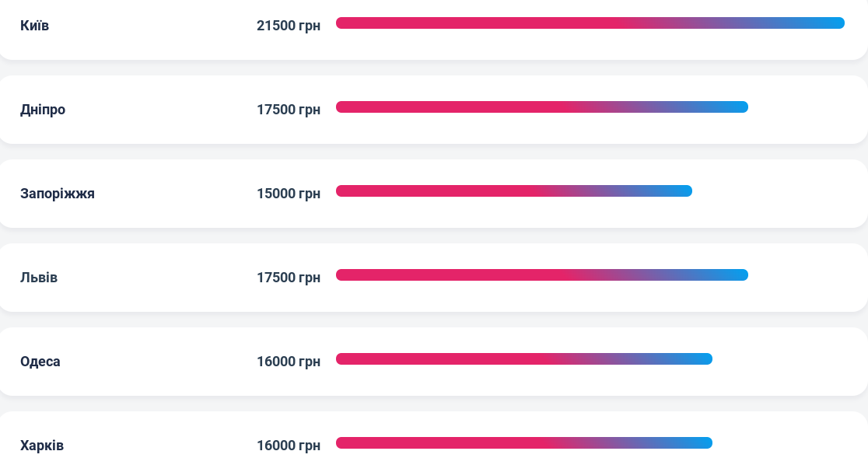This screenshot has width=868, height=465.
Task: Click the Київ salary gradient bar
Action: pyautogui.click(x=590, y=23)
